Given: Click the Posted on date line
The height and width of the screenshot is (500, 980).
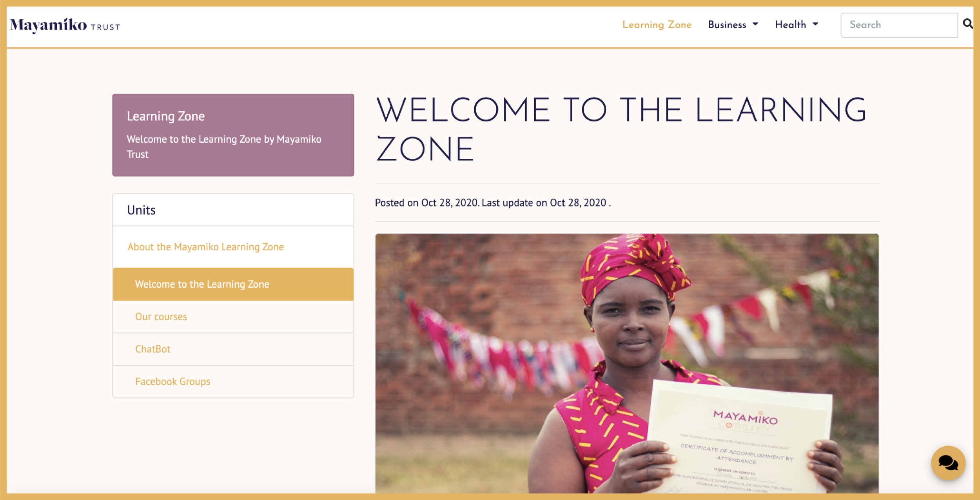Looking at the screenshot, I should tap(493, 203).
